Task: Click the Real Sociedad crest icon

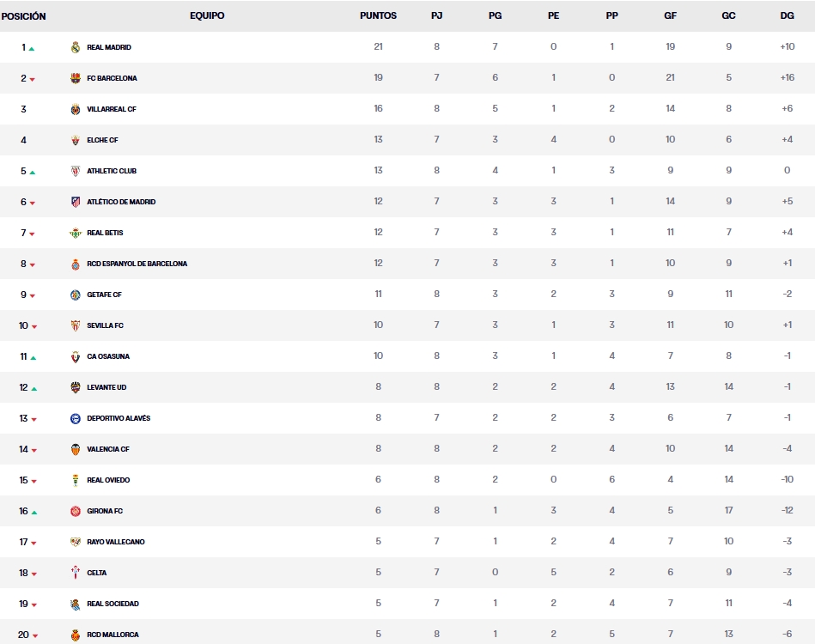Action: click(x=76, y=604)
